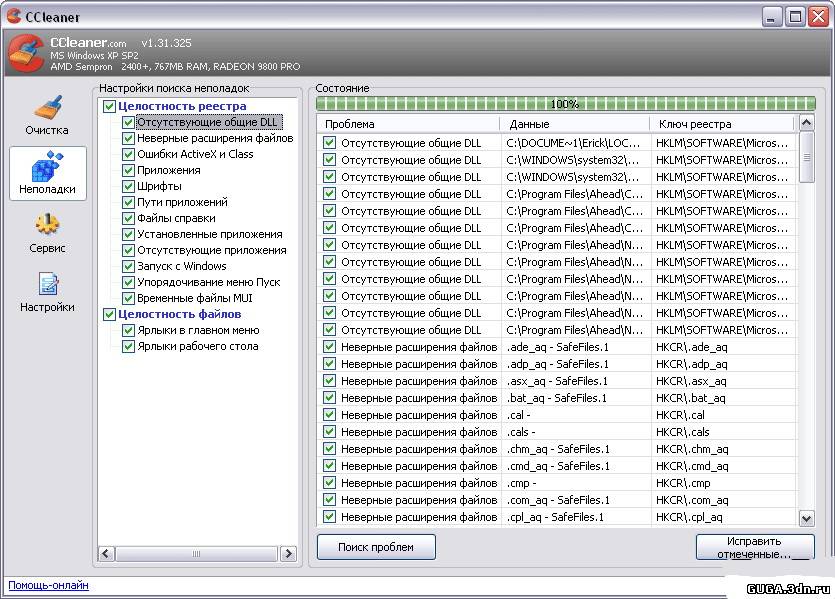The image size is (835, 599).
Task: Toggle Неверные расширения файлов option in settings tree
Action: (x=128, y=138)
